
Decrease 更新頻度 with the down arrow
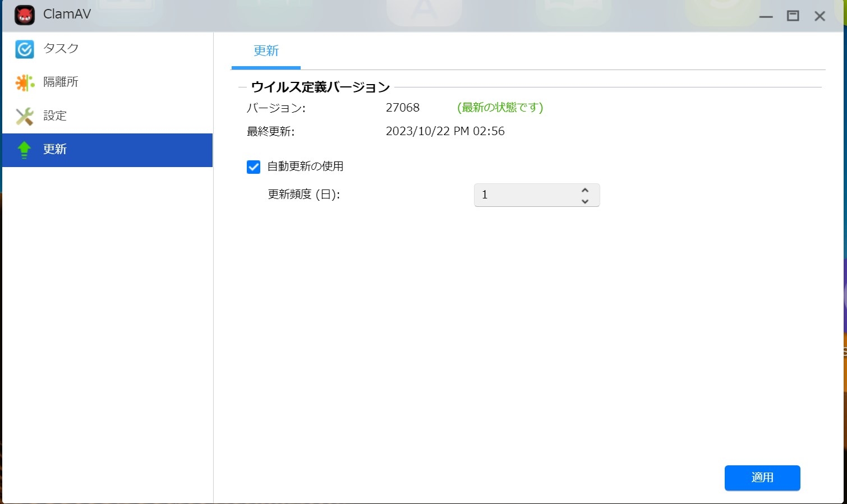point(585,201)
